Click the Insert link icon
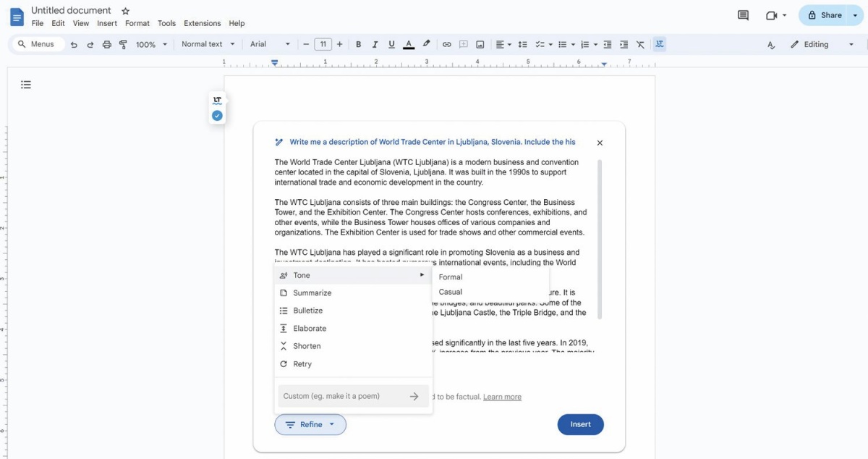This screenshot has height=459, width=868. (x=447, y=44)
